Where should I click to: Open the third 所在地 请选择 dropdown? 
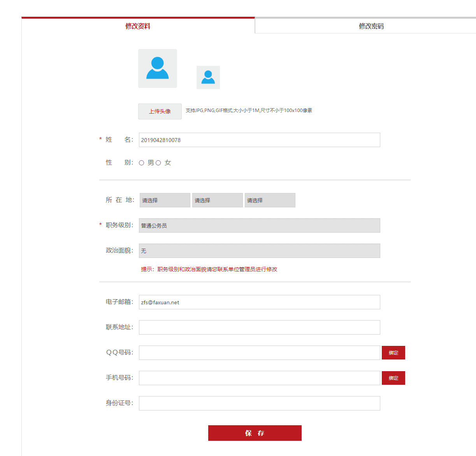pyautogui.click(x=270, y=200)
